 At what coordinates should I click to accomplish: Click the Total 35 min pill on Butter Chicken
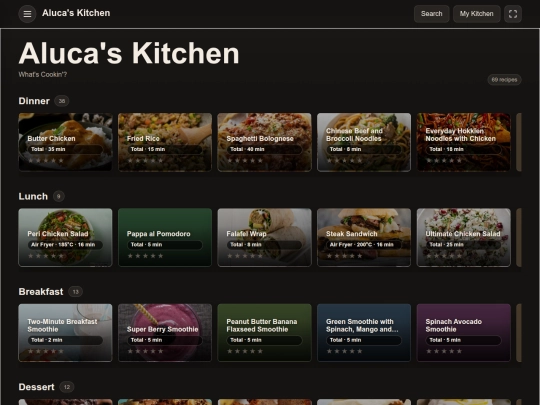65,149
